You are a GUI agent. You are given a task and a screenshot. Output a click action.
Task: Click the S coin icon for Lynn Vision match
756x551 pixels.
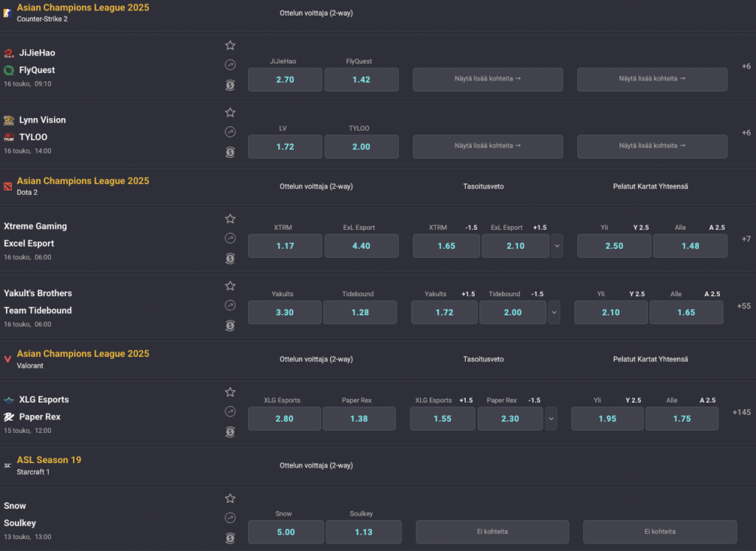[230, 152]
